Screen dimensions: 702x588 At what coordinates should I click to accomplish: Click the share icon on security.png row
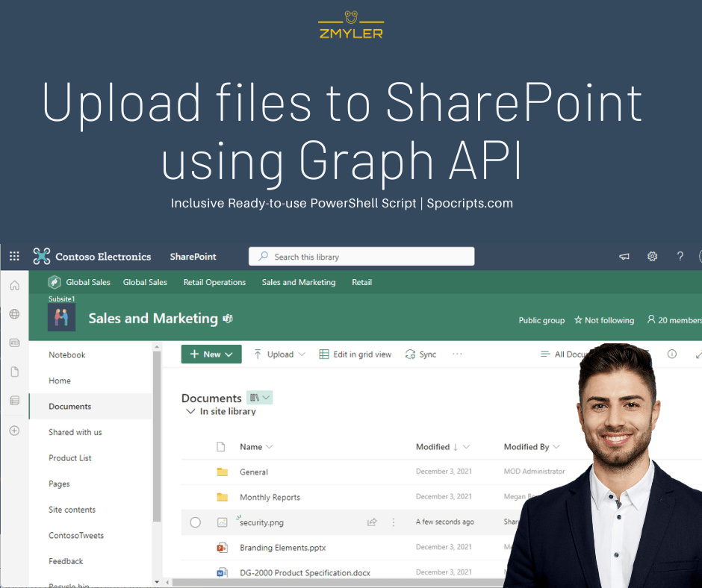[372, 522]
